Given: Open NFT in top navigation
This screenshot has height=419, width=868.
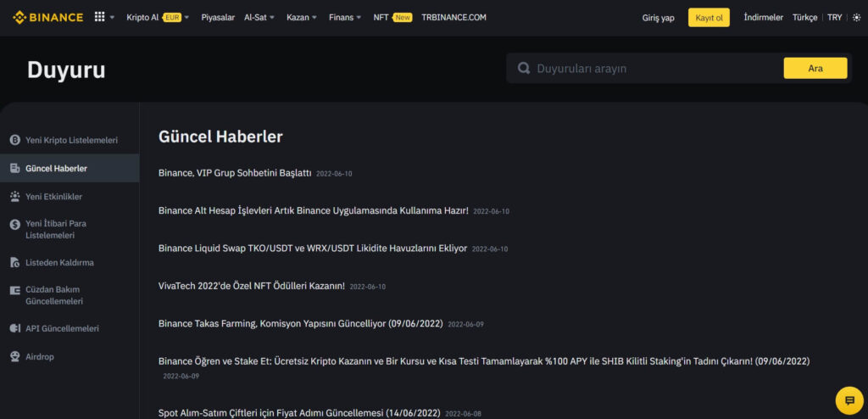Looking at the screenshot, I should click(381, 18).
